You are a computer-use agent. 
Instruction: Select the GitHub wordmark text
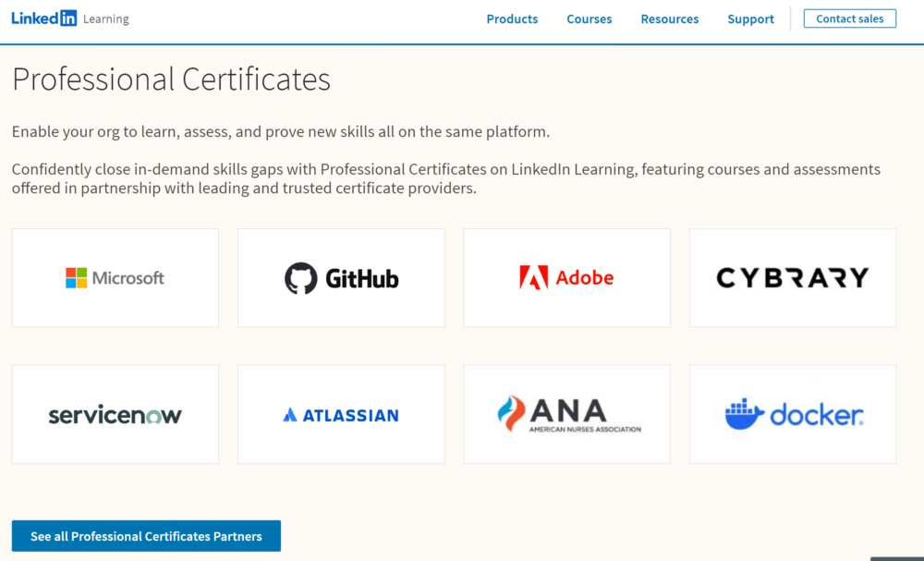[x=361, y=278]
